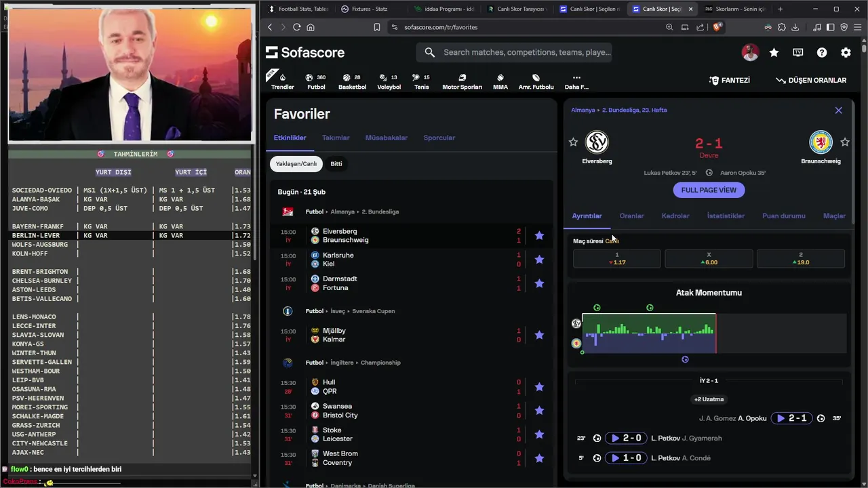Play the 2-1 goal video highlight
Viewport: 868px width, 488px height.
[791, 418]
